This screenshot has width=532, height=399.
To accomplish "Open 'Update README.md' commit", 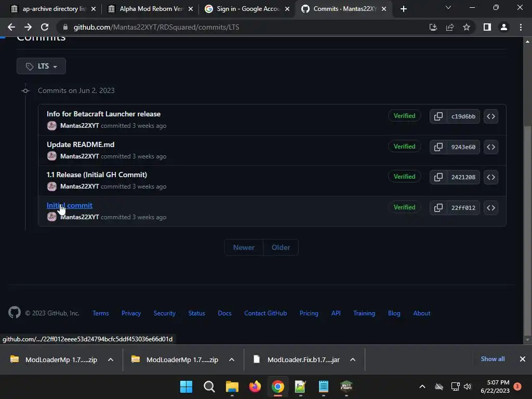I will click(x=81, y=144).
